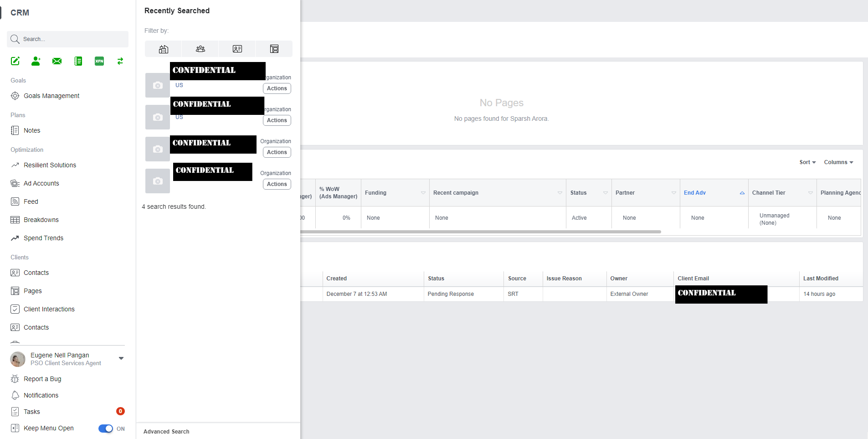Click the End Adv sort arrow
Viewport: 868px width, 439px height.
(x=742, y=193)
